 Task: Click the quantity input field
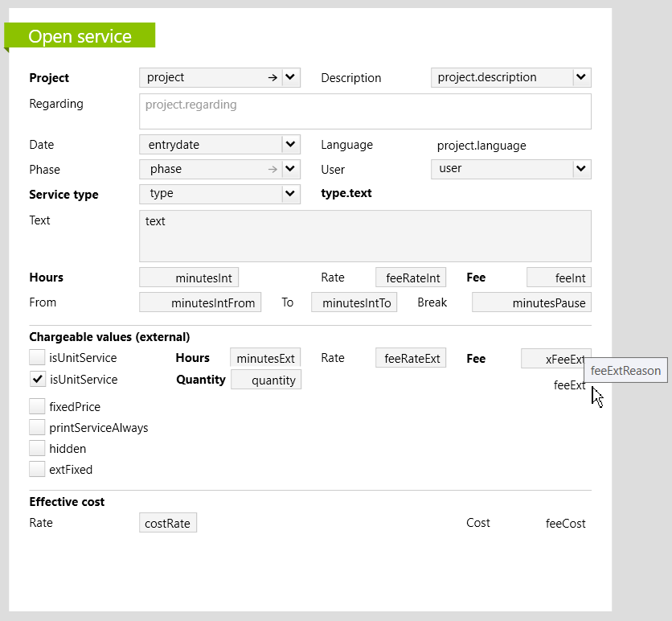point(266,380)
